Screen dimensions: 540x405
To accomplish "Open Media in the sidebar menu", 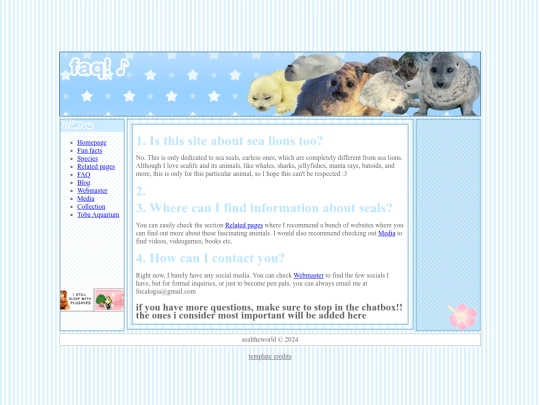I will tap(86, 198).
